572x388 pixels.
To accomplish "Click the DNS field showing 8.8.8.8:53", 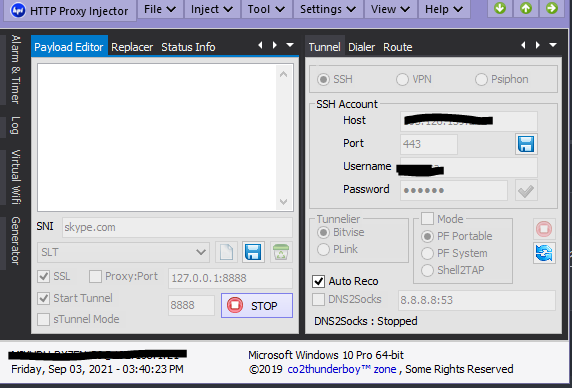I will (477, 300).
